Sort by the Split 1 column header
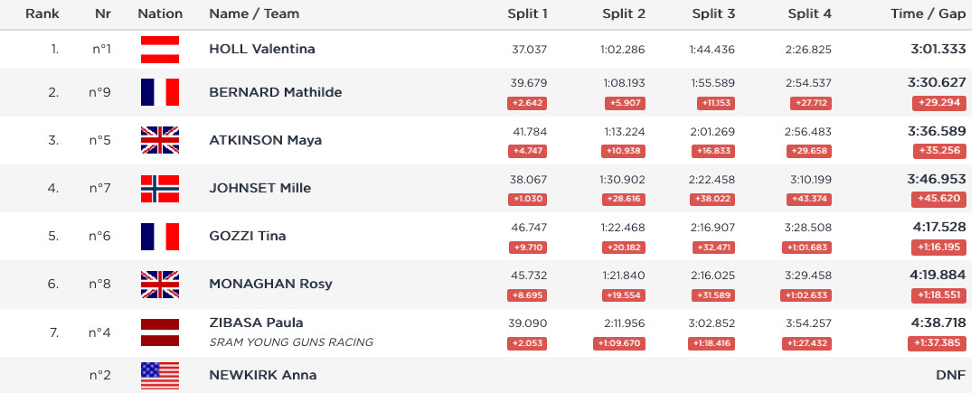980x393 pixels. coord(527,14)
